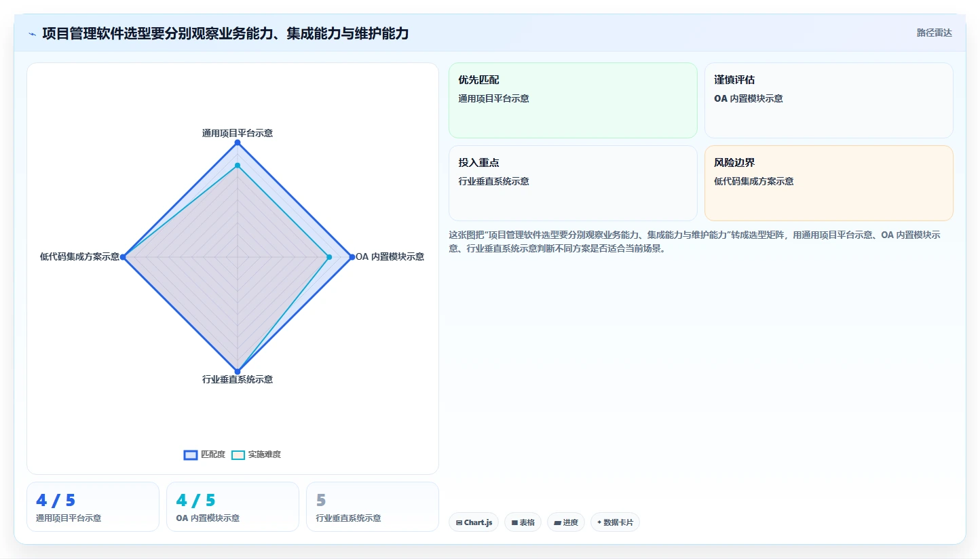The height and width of the screenshot is (559, 980).
Task: Click radar axis label 通用项目平台示意
Action: [238, 133]
